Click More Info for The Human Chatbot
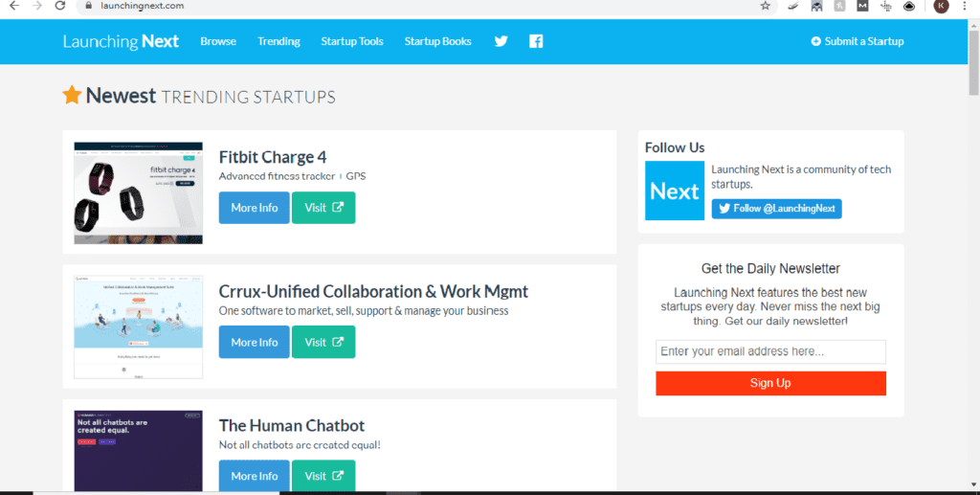 tap(255, 476)
